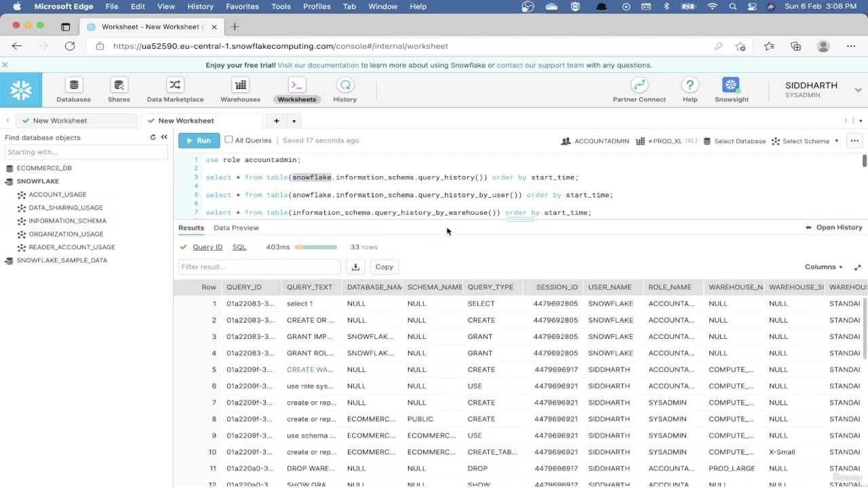Open Edge settings and more menu
The width and height of the screenshot is (868, 488).
[x=851, y=46]
